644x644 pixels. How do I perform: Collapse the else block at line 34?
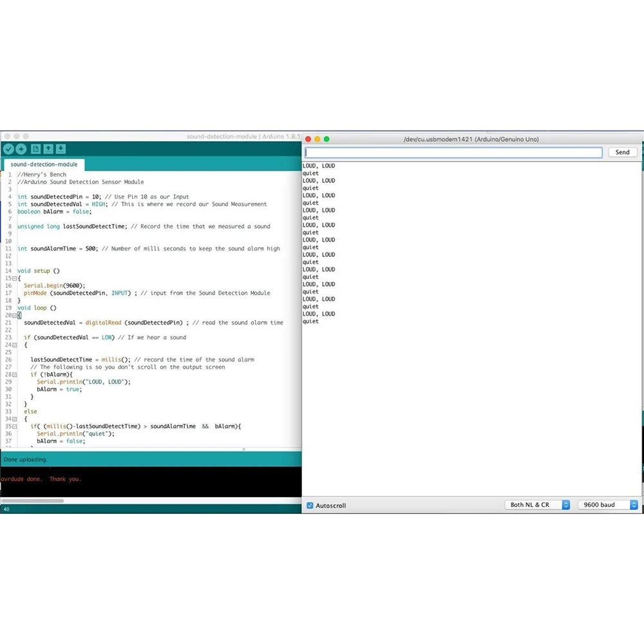pyautogui.click(x=15, y=419)
